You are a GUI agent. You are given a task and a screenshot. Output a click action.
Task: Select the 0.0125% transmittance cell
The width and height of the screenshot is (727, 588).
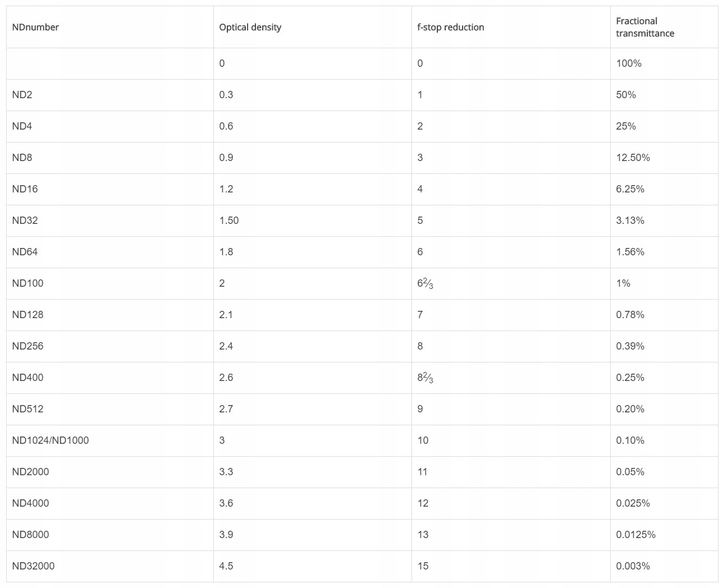(x=635, y=535)
